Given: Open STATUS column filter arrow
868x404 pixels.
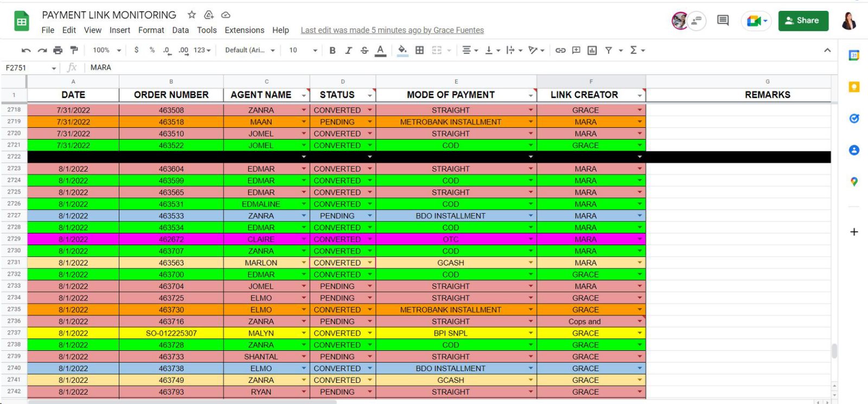Looking at the screenshot, I should pyautogui.click(x=370, y=95).
